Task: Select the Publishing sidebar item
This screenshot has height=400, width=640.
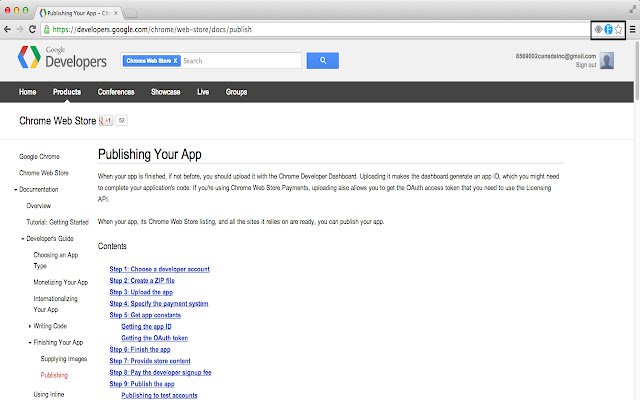Action: coord(54,375)
